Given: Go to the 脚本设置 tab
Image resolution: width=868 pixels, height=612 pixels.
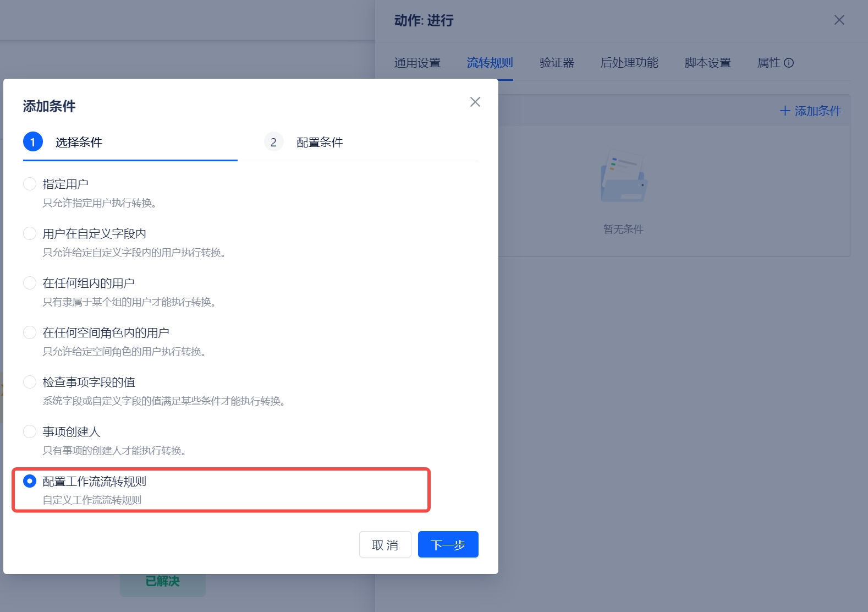Looking at the screenshot, I should tap(707, 63).
